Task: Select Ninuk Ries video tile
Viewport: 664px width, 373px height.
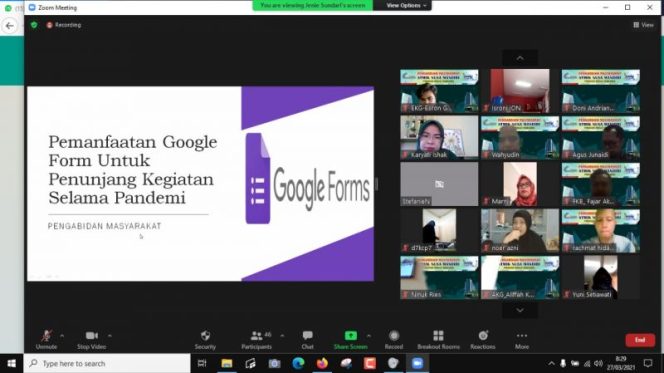Action: 439,277
